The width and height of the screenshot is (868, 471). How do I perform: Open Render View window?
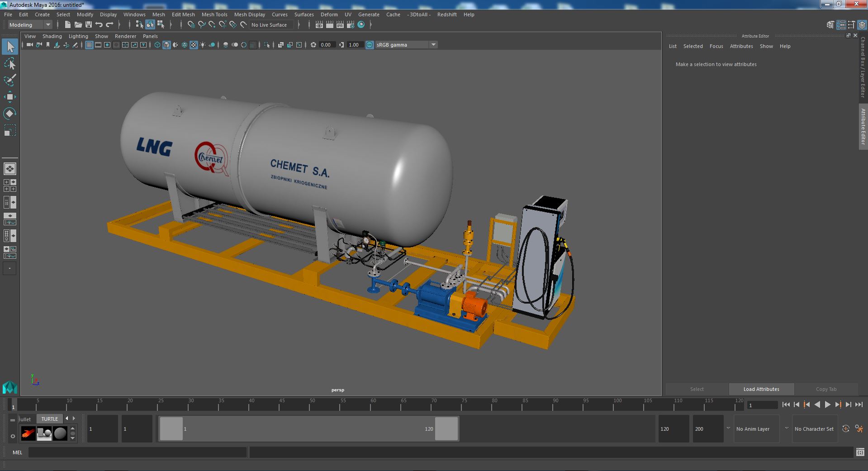click(x=319, y=25)
